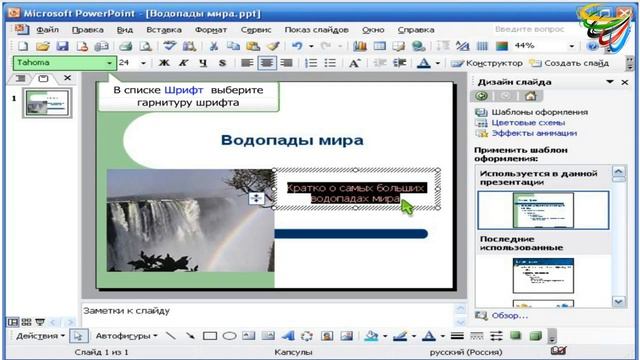
Task: Switch to Slide Sorter view
Action: pyautogui.click(x=27, y=322)
